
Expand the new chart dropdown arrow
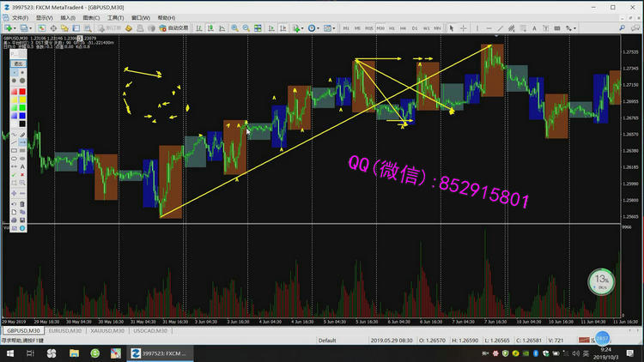tap(16, 28)
